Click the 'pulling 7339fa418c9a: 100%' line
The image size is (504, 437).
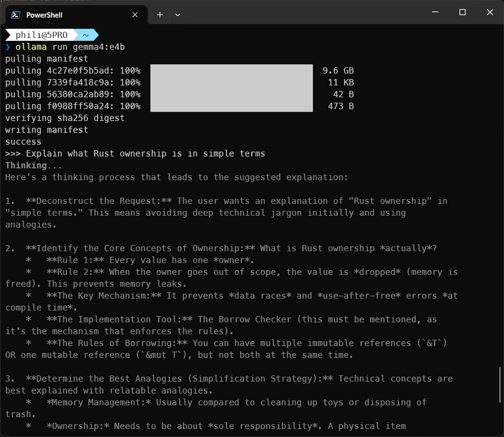(x=73, y=83)
